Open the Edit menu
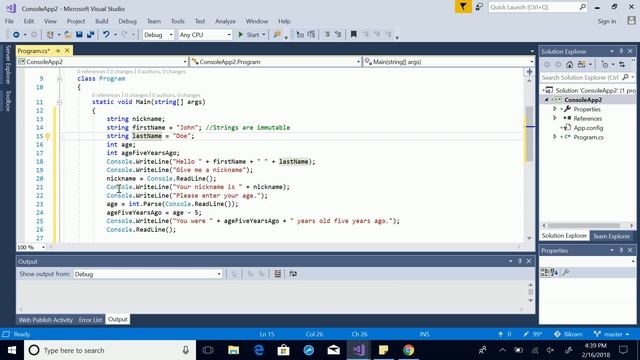The height and width of the screenshot is (360, 640). click(29, 21)
